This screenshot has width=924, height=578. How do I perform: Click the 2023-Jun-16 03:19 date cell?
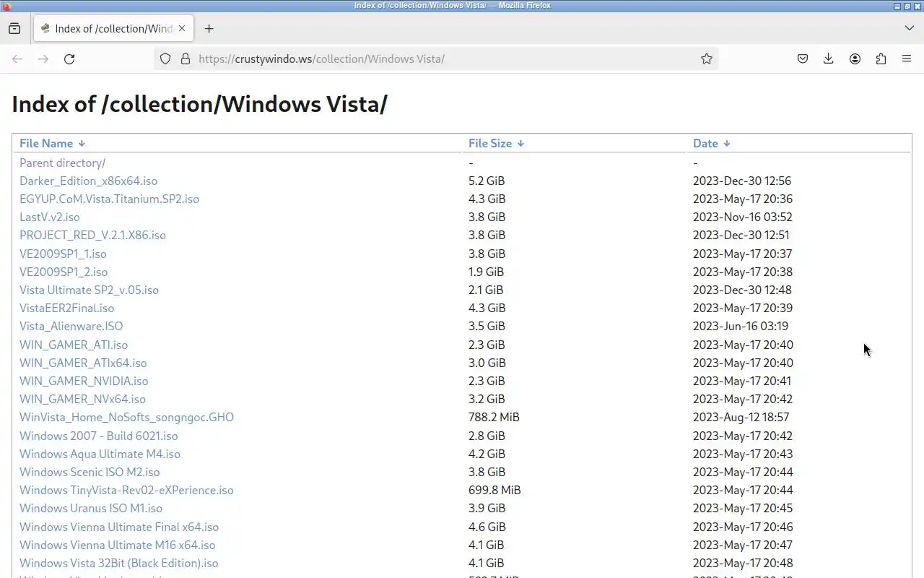(741, 326)
